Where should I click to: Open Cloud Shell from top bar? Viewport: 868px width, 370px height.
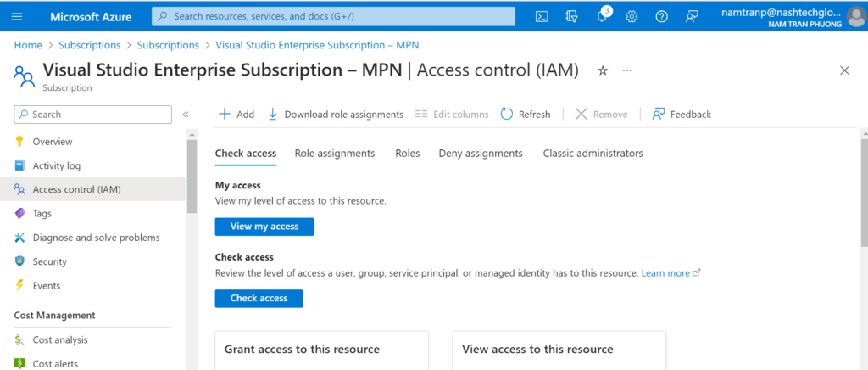tap(542, 16)
